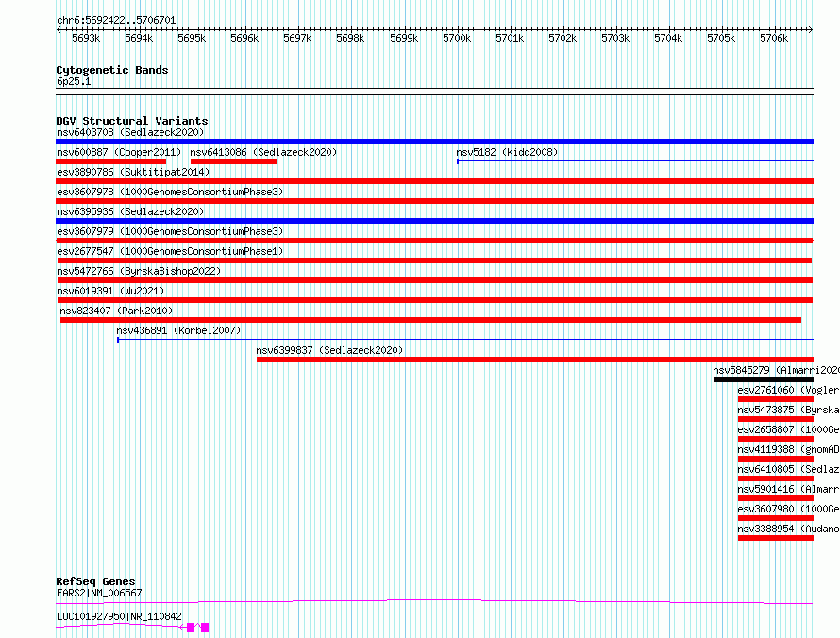Click the nsv6403708 (Sedlazeck2020) variant label
The width and height of the screenshot is (840, 638).
(130, 132)
